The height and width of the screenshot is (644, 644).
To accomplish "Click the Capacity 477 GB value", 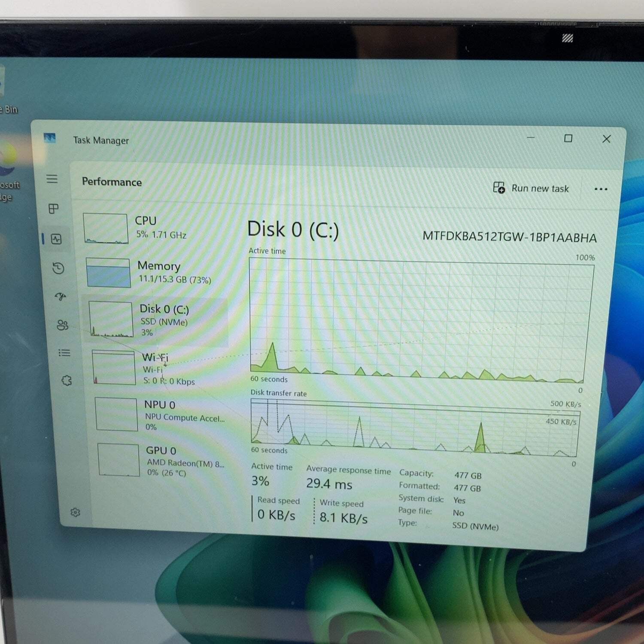I will coord(468,475).
